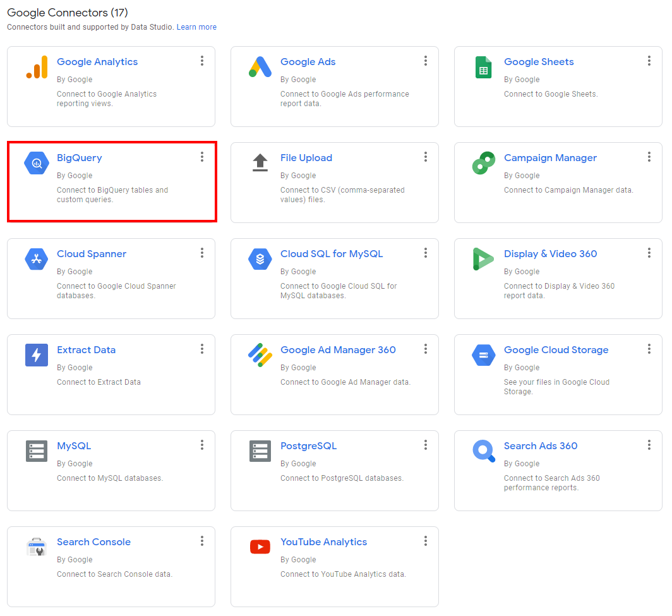This screenshot has width=672, height=616.
Task: Open the three-dot menu on Display & Video 360
Action: (x=649, y=253)
